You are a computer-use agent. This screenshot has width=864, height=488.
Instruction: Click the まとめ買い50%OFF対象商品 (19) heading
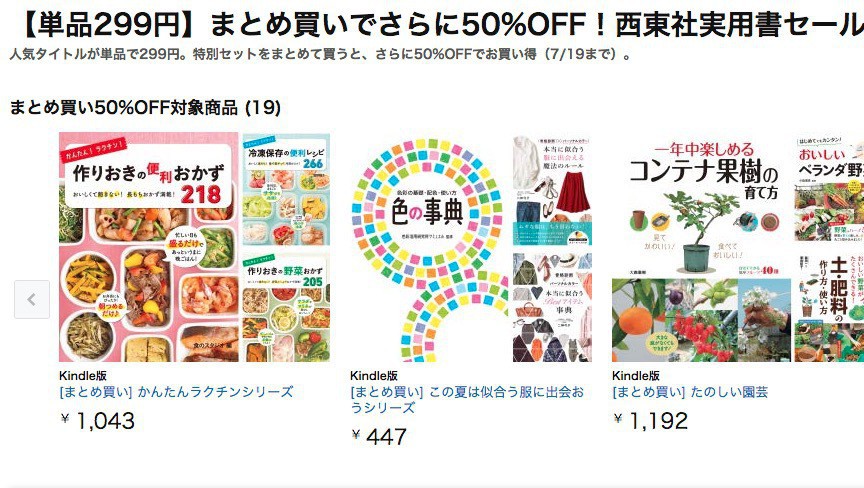[x=145, y=106]
